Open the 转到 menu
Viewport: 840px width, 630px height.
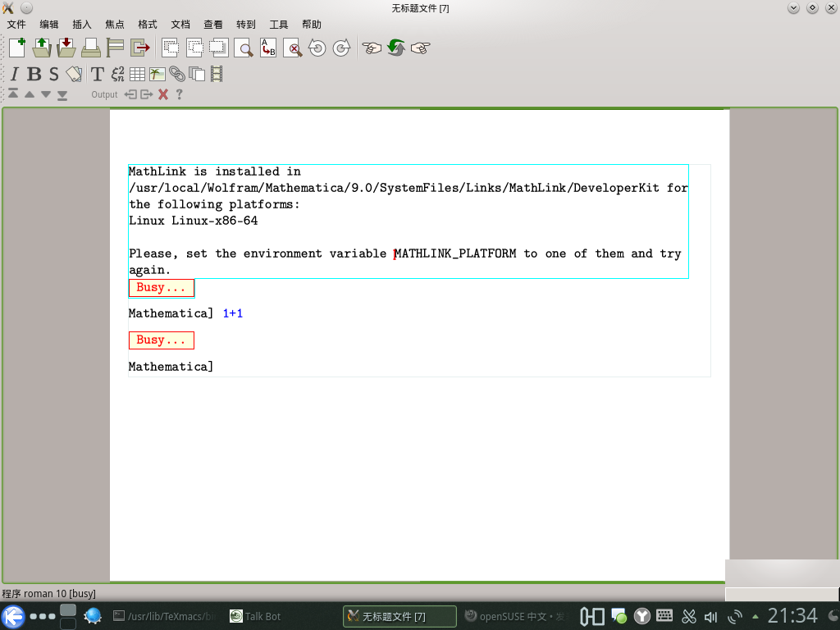pos(246,24)
